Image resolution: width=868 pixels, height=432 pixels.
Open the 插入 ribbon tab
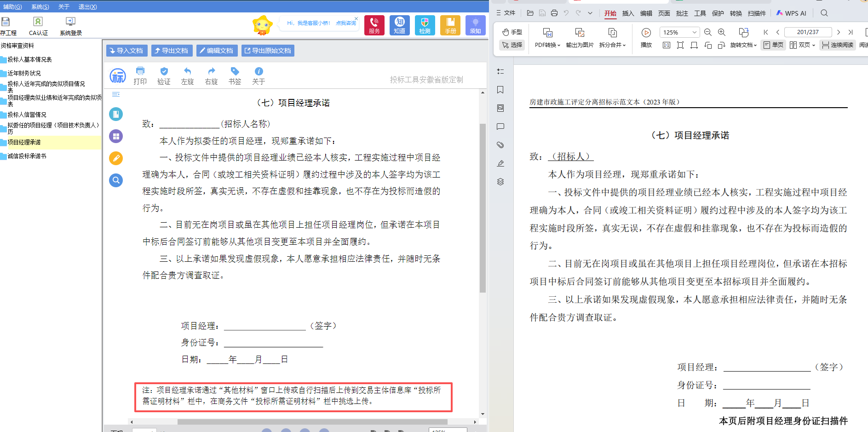click(x=628, y=13)
